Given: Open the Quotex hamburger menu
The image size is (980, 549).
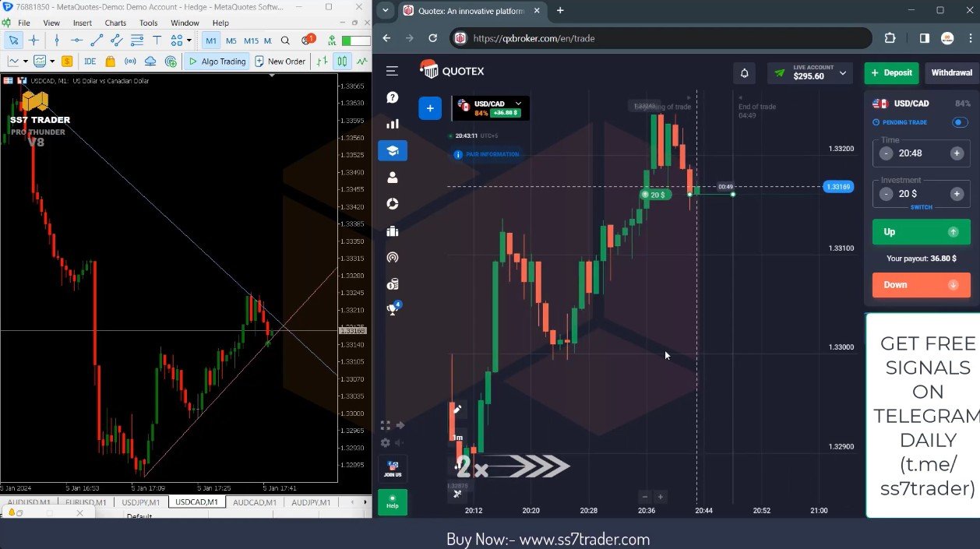Looking at the screenshot, I should (x=392, y=71).
